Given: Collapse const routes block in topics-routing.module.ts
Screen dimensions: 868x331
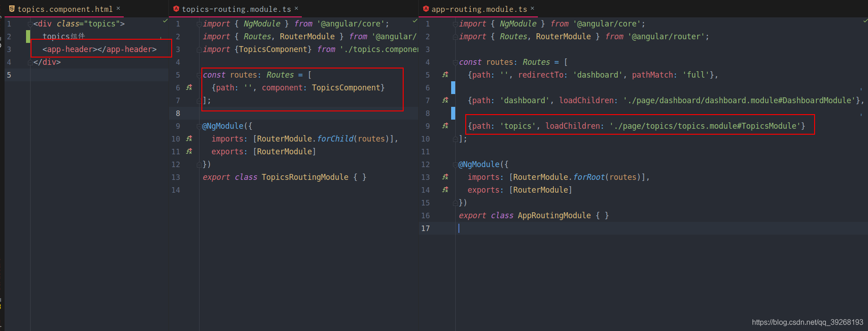Looking at the screenshot, I should pos(199,75).
